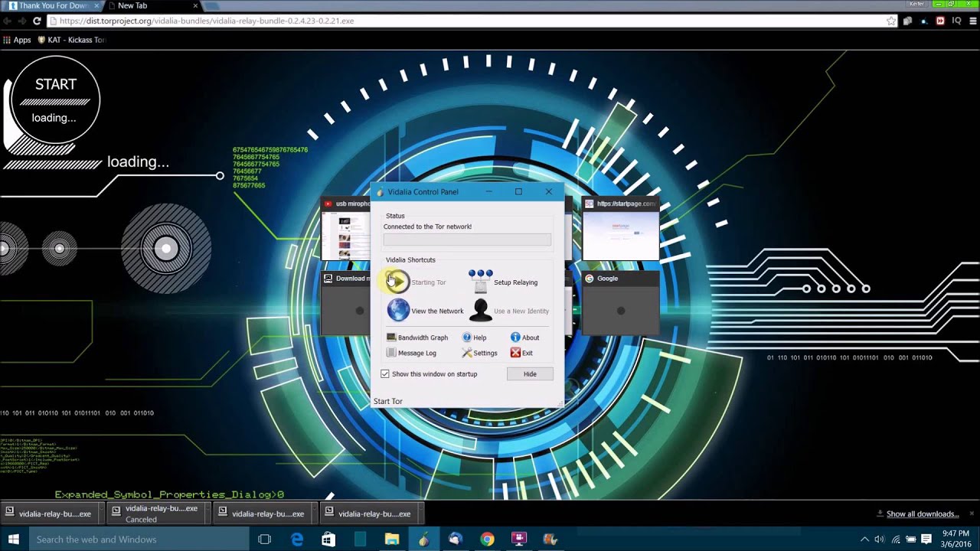
Task: Reload the page in Chrome
Action: click(x=36, y=21)
